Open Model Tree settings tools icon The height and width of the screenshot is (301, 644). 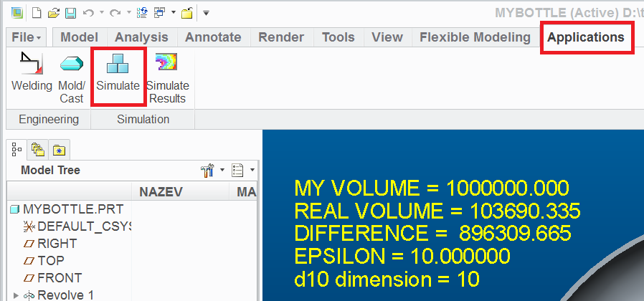pos(207,170)
